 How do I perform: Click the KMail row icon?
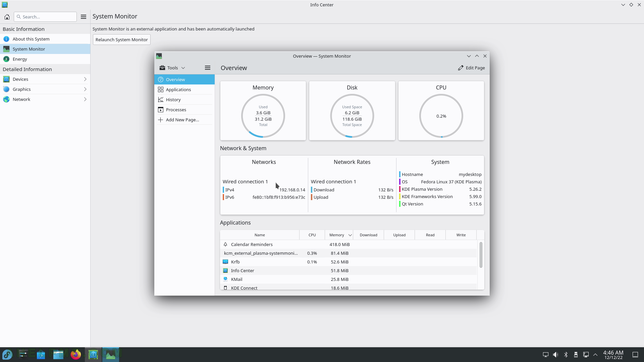click(x=225, y=279)
